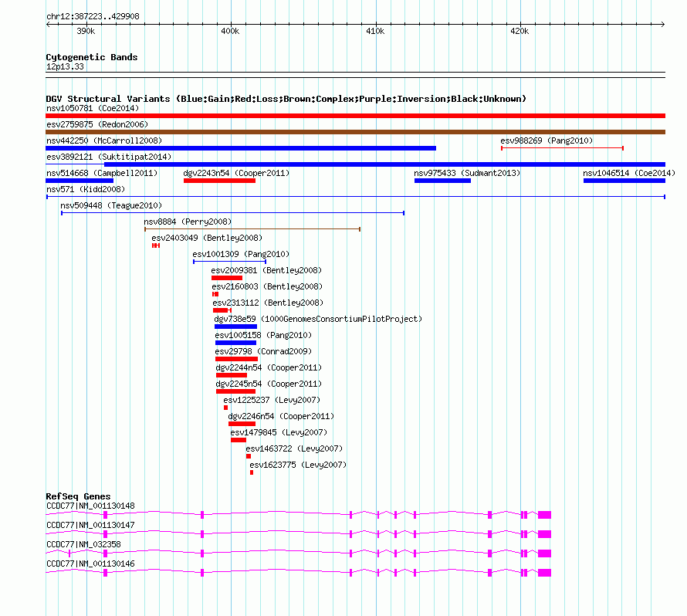Screen dimensions: 687x616
Task: Click the 420k ruler tick label
Action: click(519, 31)
